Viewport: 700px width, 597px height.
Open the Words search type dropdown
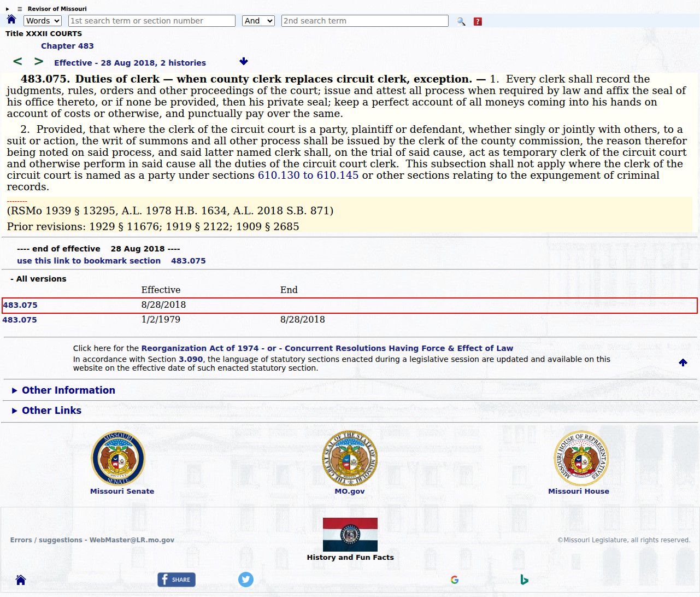tap(43, 21)
